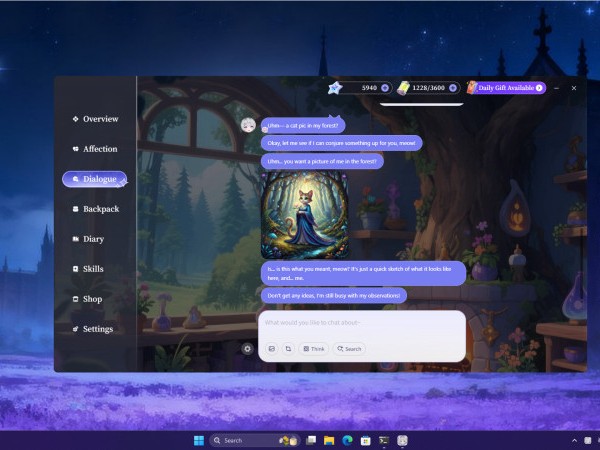The height and width of the screenshot is (450, 600).
Task: Click the crop icon in chat box
Action: click(x=288, y=349)
